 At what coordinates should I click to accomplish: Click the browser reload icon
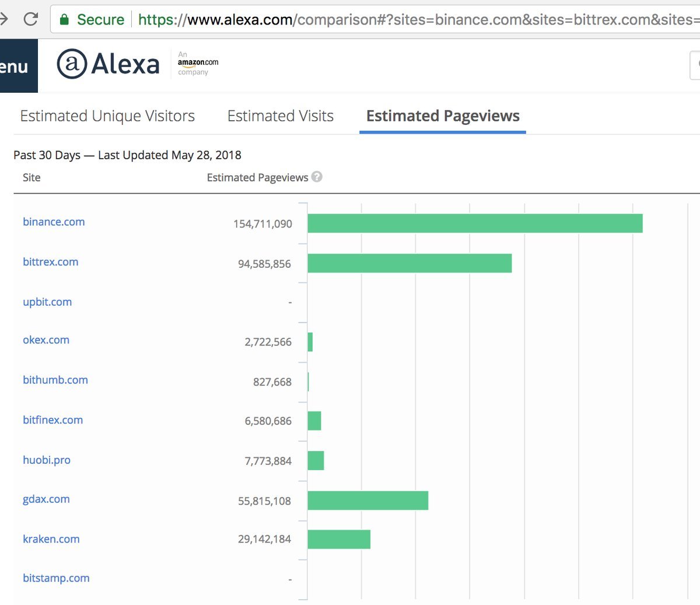[31, 19]
